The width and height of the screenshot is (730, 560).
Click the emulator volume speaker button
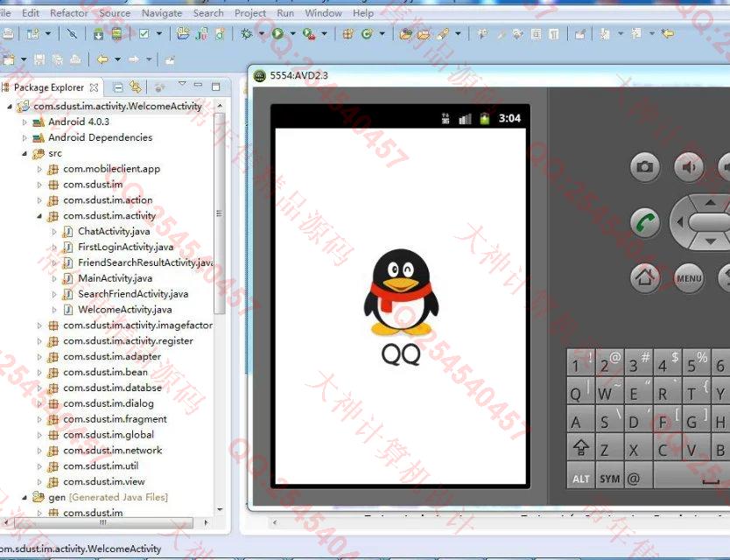(689, 166)
